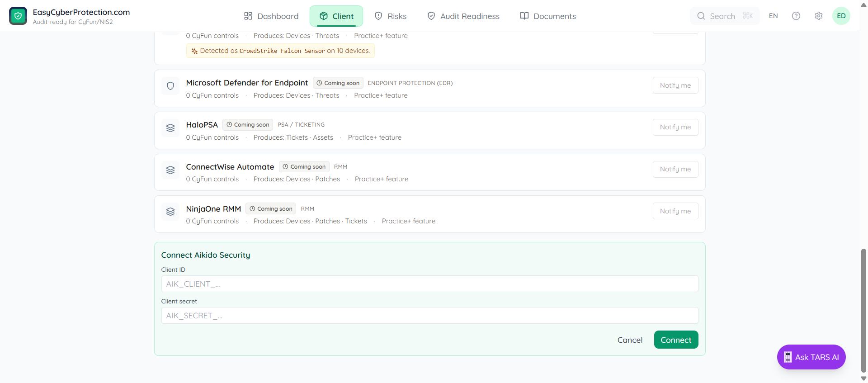Click the RMM label beside NinjaOne RMM

(x=307, y=209)
